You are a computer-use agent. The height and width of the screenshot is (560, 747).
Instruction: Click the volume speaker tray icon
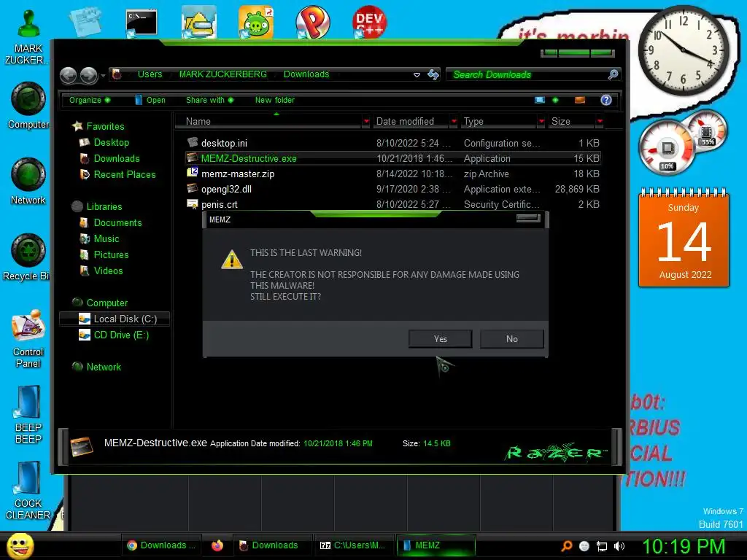pyautogui.click(x=619, y=546)
